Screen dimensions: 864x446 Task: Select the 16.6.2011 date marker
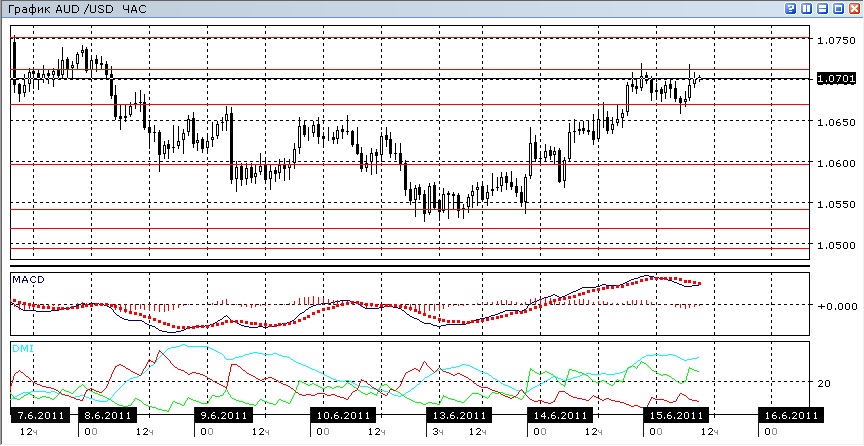[791, 415]
